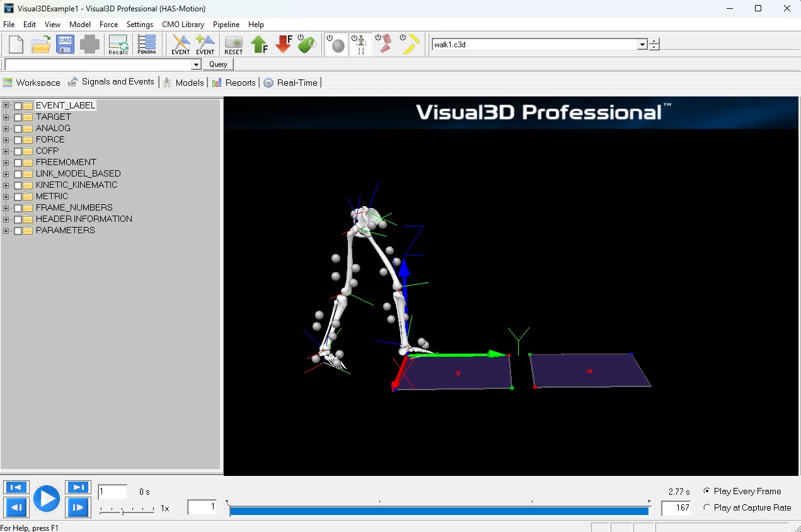Toggle gray sphere marker display
This screenshot has width=801, height=532.
click(x=337, y=44)
